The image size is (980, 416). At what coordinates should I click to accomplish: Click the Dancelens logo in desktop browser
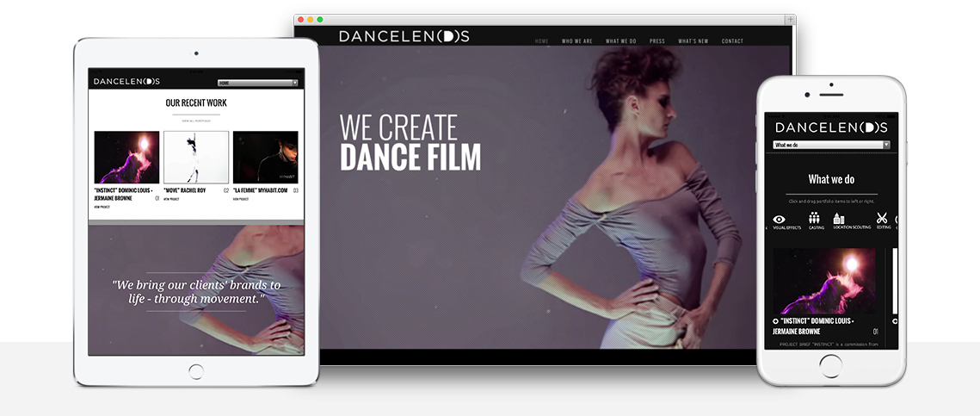pyautogui.click(x=404, y=36)
